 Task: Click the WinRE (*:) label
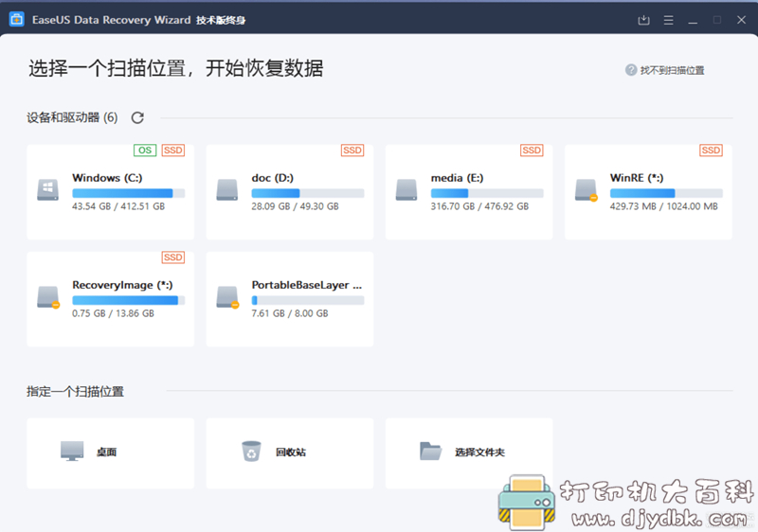click(637, 178)
